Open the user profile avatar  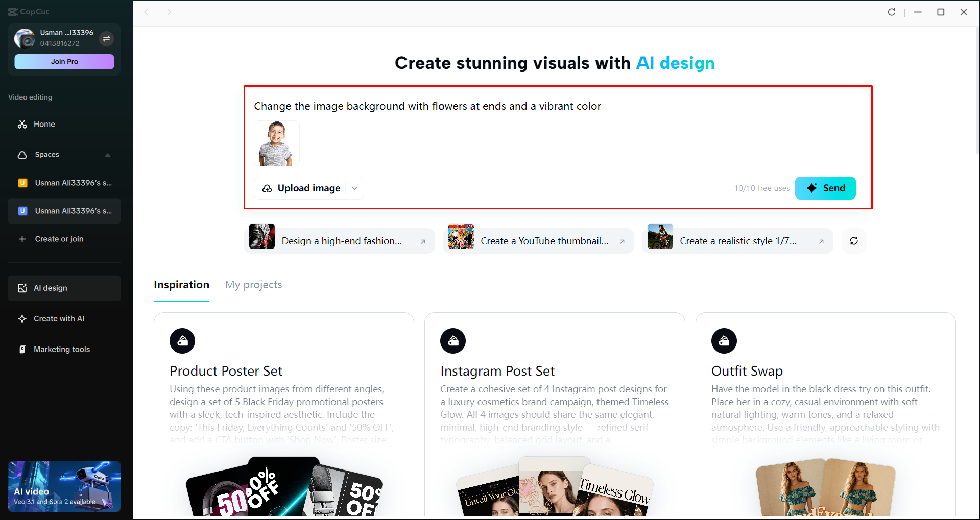tap(25, 38)
